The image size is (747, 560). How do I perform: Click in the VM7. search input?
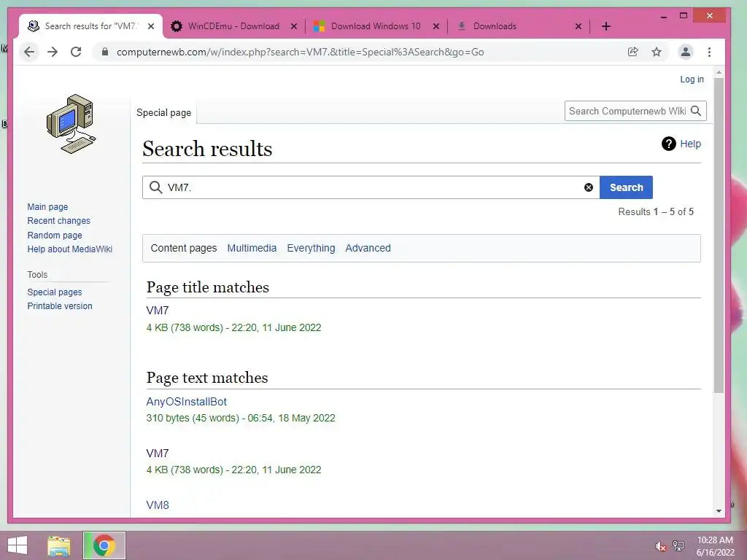pyautogui.click(x=371, y=187)
